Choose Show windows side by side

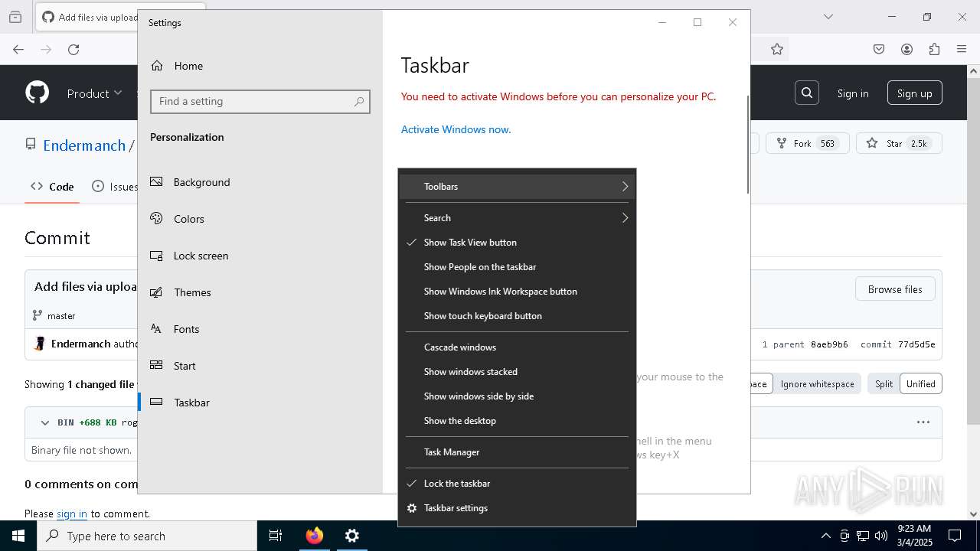click(x=517, y=396)
